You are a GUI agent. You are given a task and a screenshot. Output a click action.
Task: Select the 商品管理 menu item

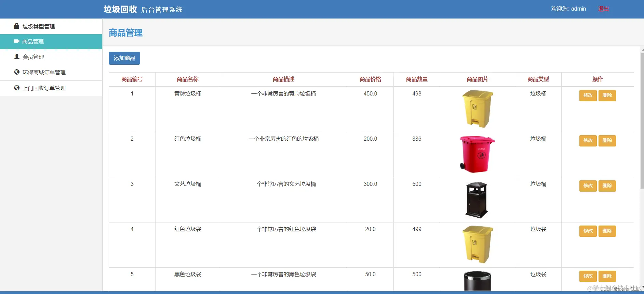click(51, 42)
